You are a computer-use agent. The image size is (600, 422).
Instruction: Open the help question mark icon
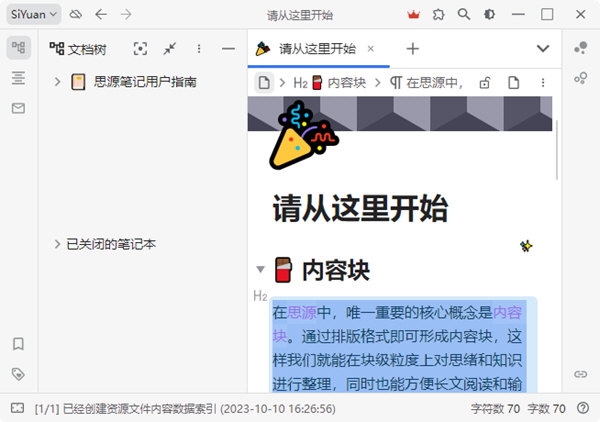(583, 408)
